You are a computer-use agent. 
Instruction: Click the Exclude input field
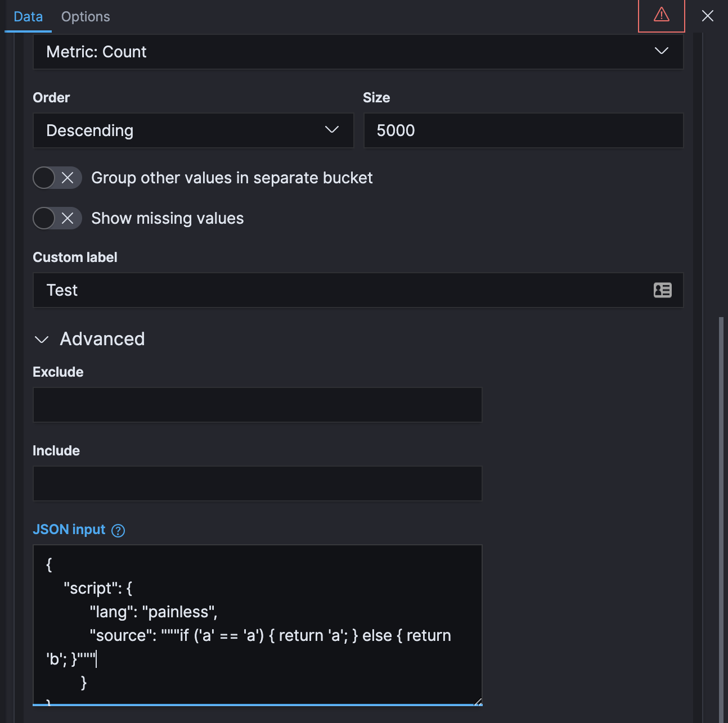tap(257, 405)
